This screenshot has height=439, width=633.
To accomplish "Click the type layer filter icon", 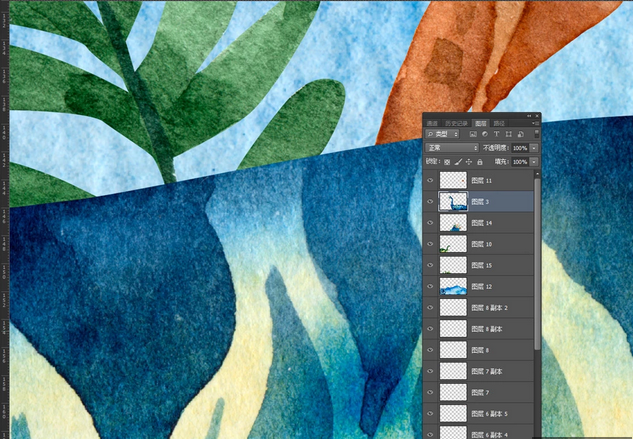I will [496, 133].
